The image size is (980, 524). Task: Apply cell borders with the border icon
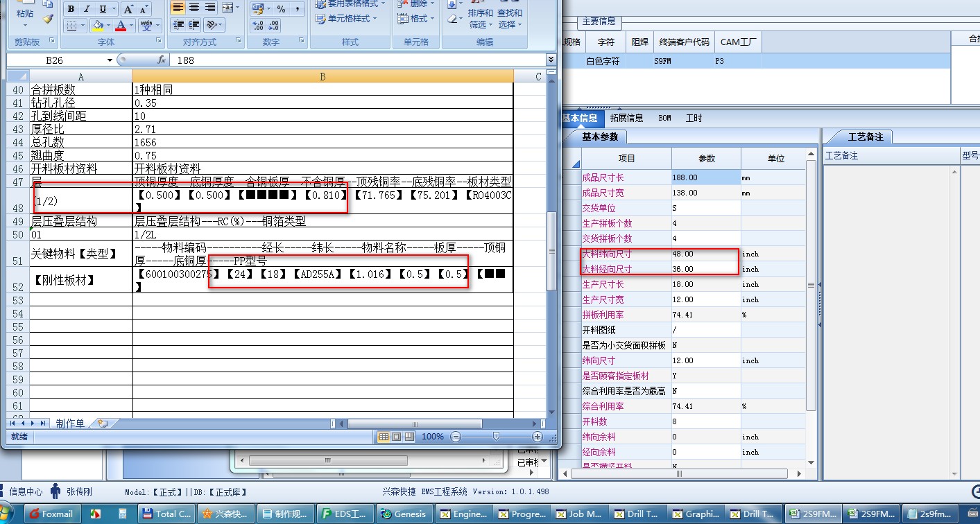click(71, 26)
